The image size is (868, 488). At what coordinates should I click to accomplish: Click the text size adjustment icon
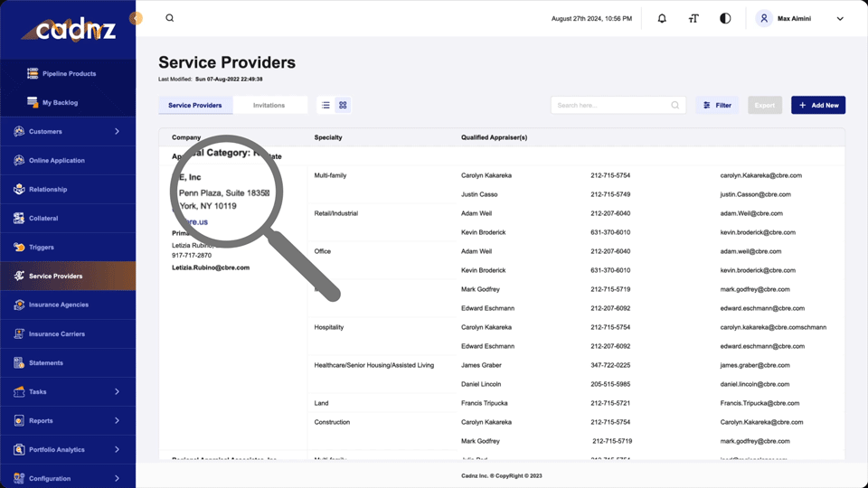click(693, 18)
